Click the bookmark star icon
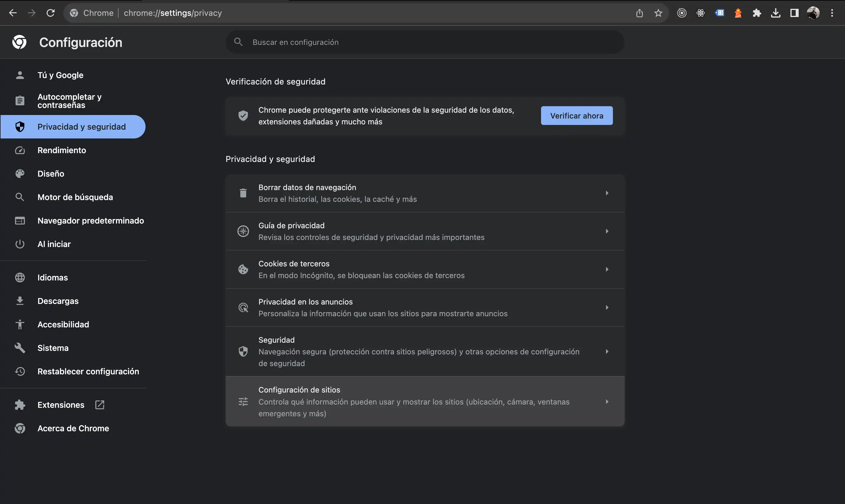This screenshot has width=845, height=504. pyautogui.click(x=658, y=13)
